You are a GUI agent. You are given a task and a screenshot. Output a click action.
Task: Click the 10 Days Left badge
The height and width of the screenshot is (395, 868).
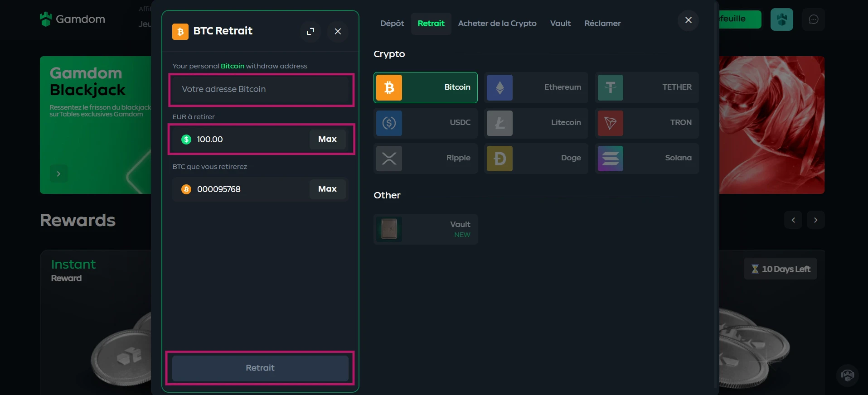[781, 269]
